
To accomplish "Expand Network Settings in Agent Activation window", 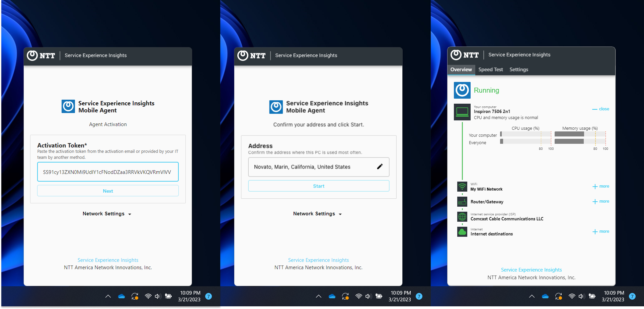I will point(107,214).
